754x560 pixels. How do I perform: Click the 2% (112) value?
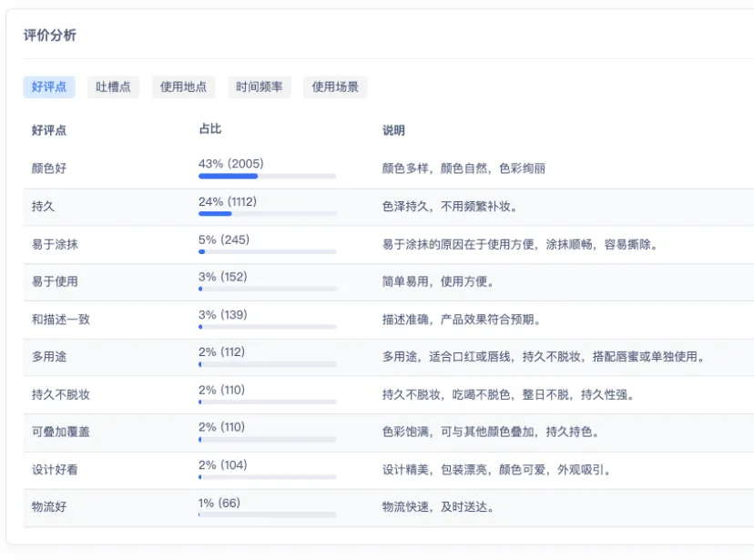tap(221, 351)
